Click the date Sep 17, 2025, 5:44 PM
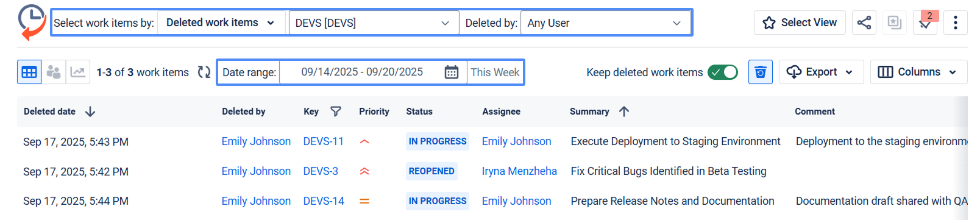Viewport: 980px width, 220px height. [x=76, y=201]
